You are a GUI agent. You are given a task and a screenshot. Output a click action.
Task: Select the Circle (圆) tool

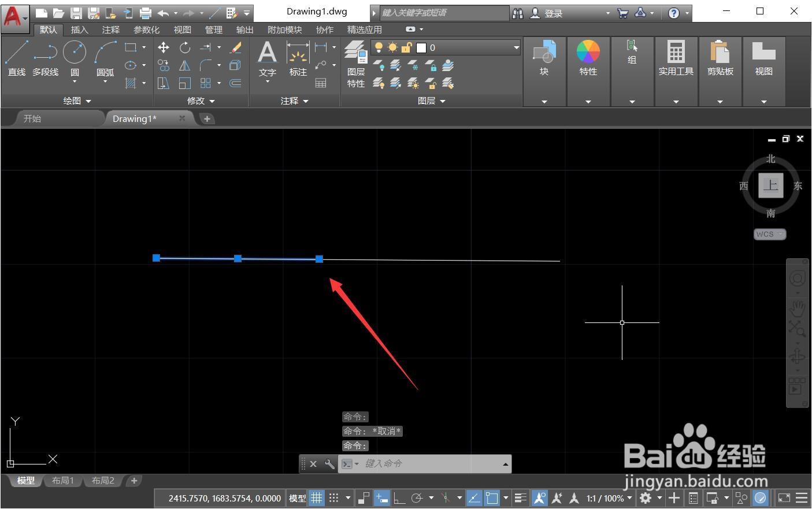(x=75, y=58)
